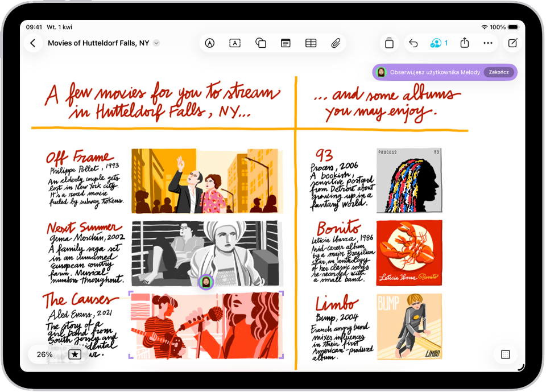Image resolution: width=546 pixels, height=392 pixels.
Task: Share the board via the share icon
Action: (465, 43)
